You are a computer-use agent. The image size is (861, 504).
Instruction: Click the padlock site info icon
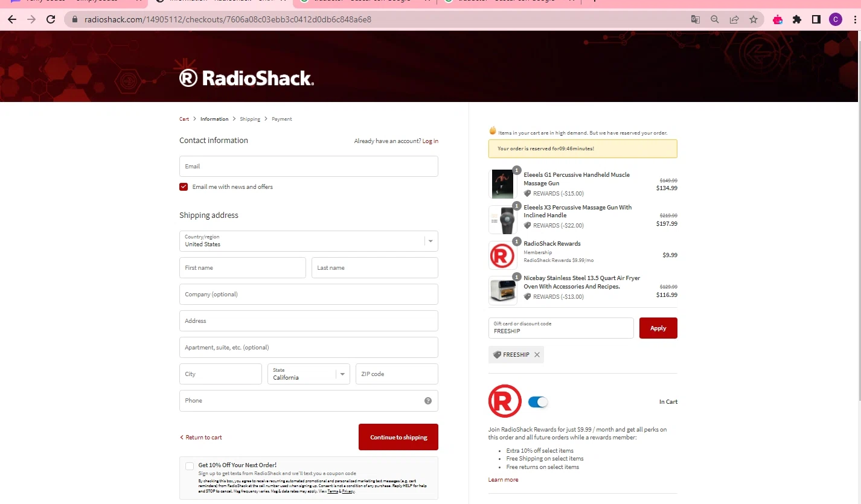point(75,19)
